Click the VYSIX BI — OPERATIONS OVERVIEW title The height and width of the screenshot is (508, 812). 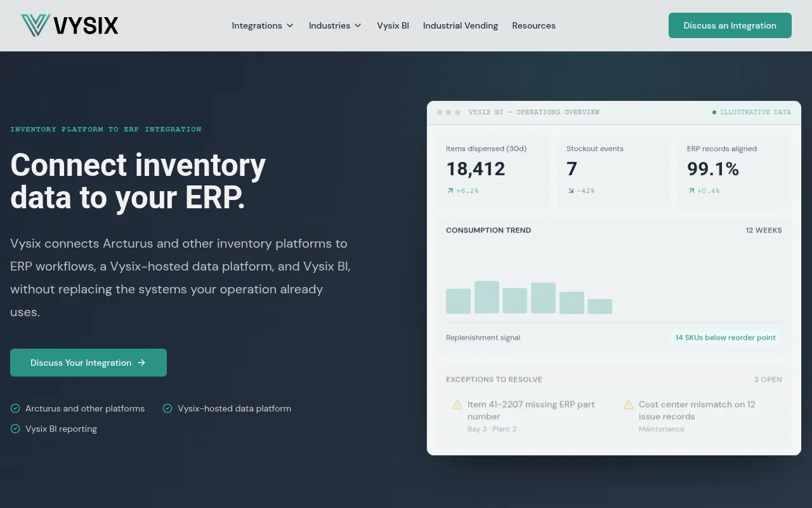[534, 112]
